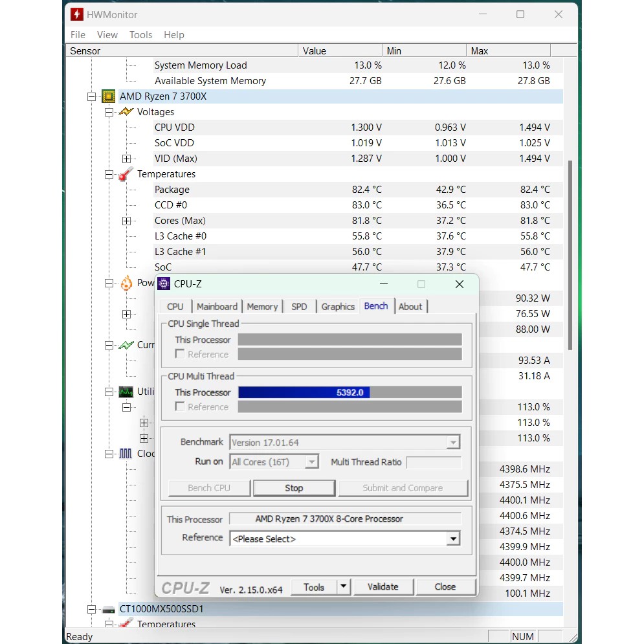
Task: Click the Utilization monitor icon
Action: [x=126, y=392]
